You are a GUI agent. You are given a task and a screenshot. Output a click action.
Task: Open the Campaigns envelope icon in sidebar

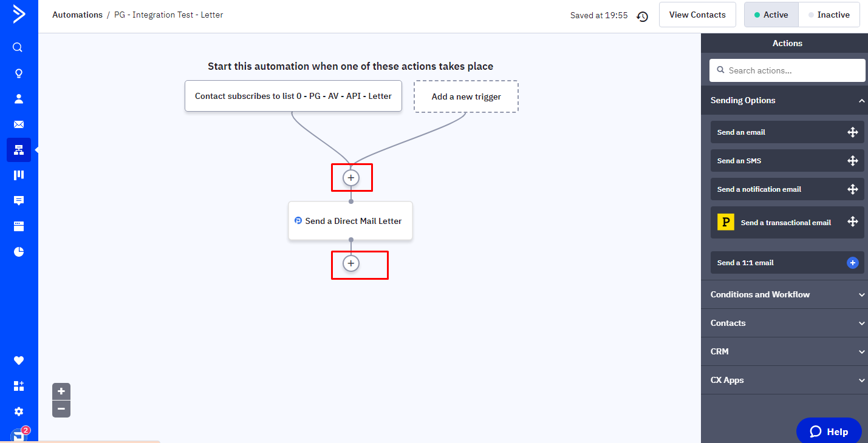click(x=18, y=124)
